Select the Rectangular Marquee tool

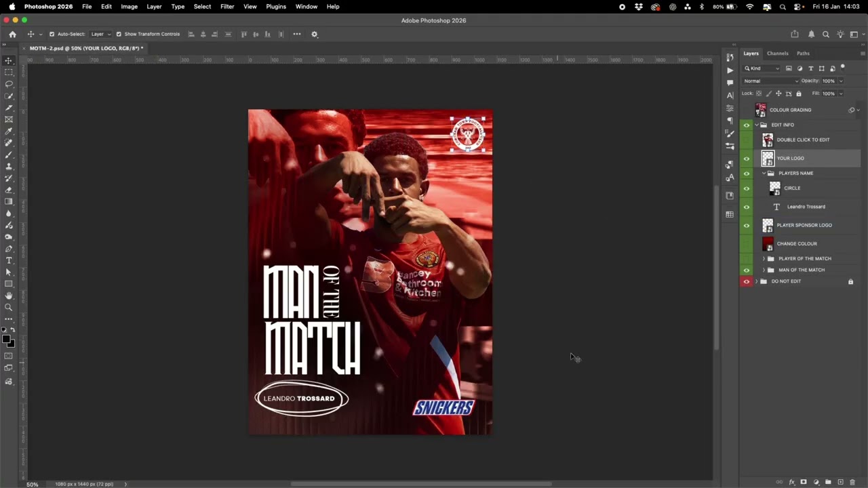9,73
